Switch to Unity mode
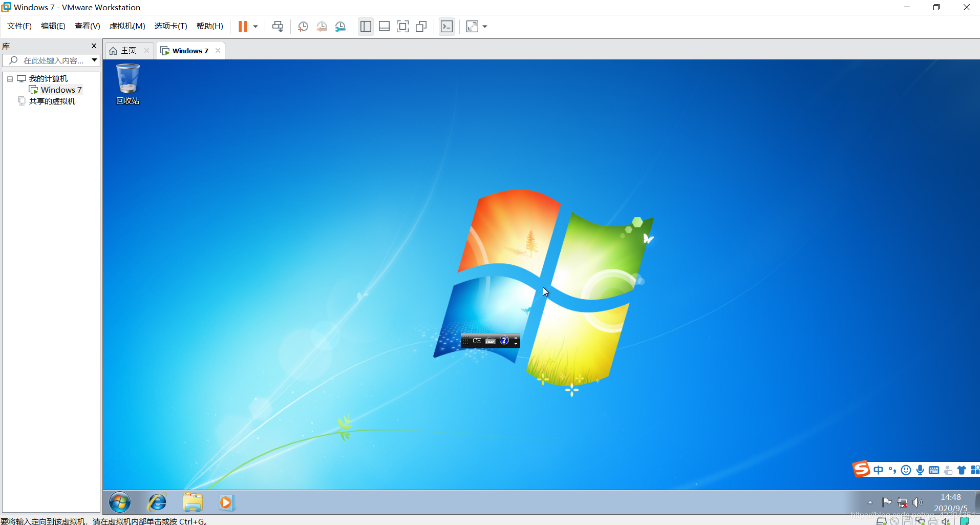This screenshot has height=525, width=980. coord(421,27)
